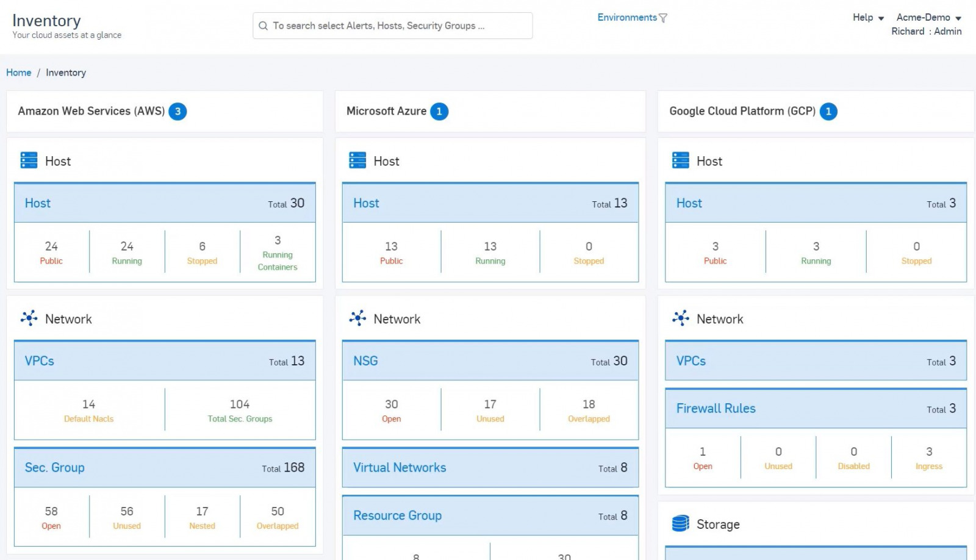976x560 pixels.
Task: Open the Virtual Networks total 8 header
Action: (x=490, y=468)
